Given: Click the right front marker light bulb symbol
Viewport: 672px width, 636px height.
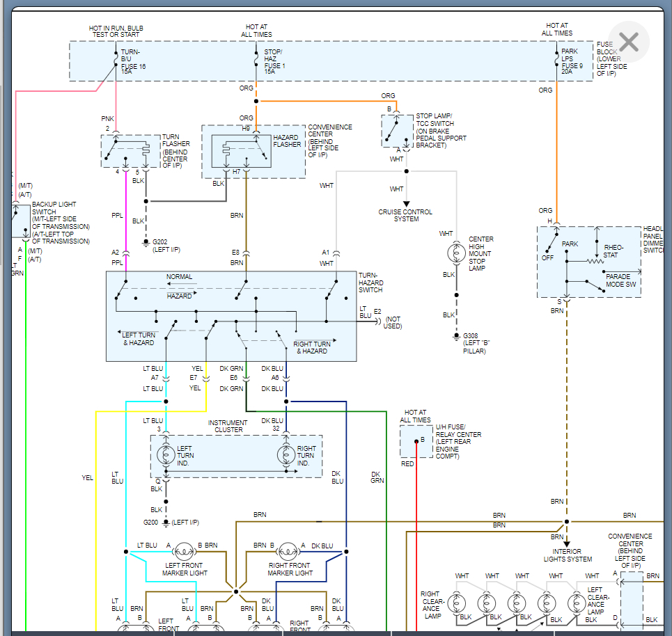Looking at the screenshot, I should (288, 552).
